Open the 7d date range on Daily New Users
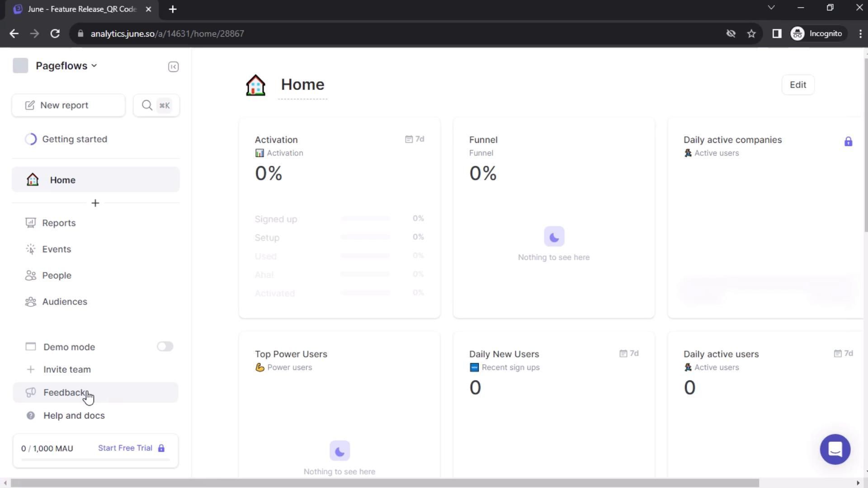 pos(629,353)
